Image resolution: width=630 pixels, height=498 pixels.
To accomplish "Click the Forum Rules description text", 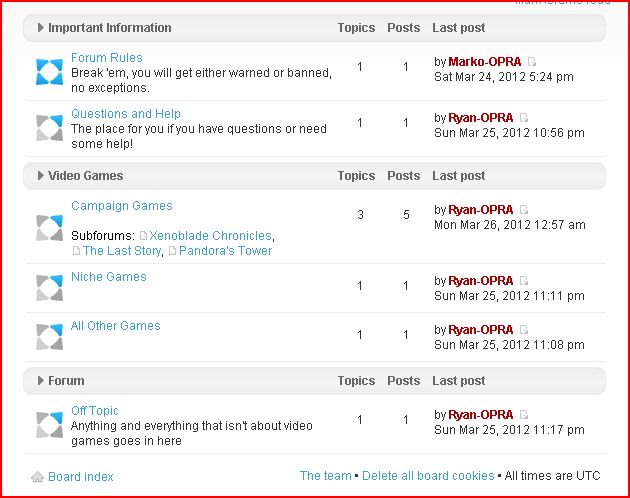I will pyautogui.click(x=201, y=80).
